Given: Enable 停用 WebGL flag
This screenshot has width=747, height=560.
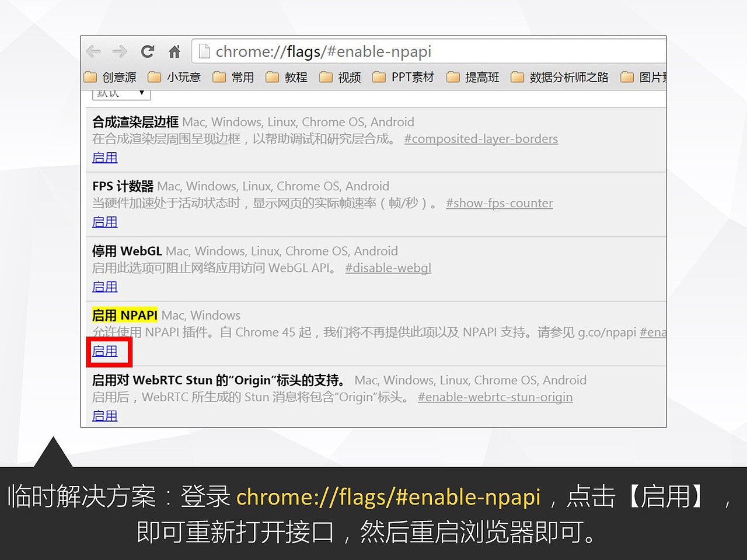Looking at the screenshot, I should (x=105, y=286).
